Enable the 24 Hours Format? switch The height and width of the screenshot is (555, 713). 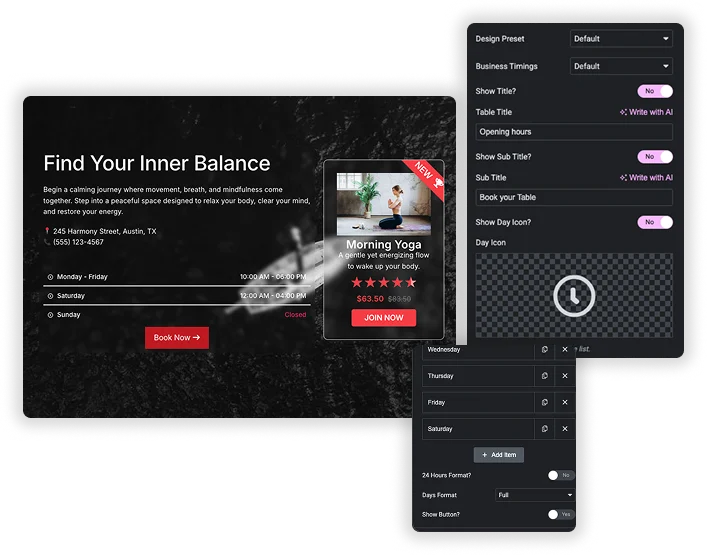(561, 475)
